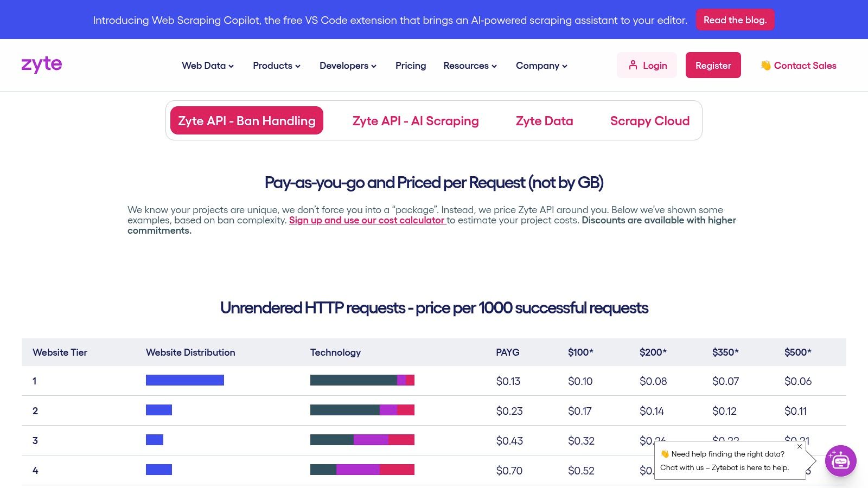Open the cost calculator signup link
868x488 pixels.
click(367, 220)
